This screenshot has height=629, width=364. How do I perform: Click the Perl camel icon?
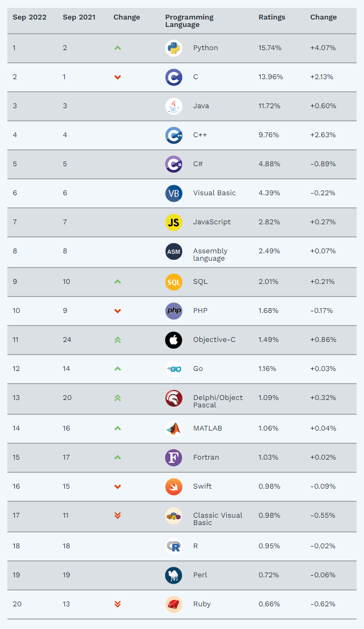[174, 575]
